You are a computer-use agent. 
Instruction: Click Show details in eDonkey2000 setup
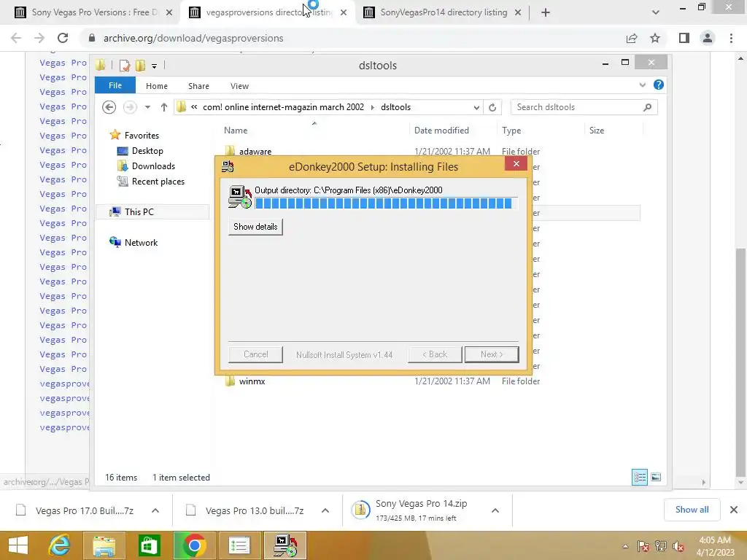[255, 227]
